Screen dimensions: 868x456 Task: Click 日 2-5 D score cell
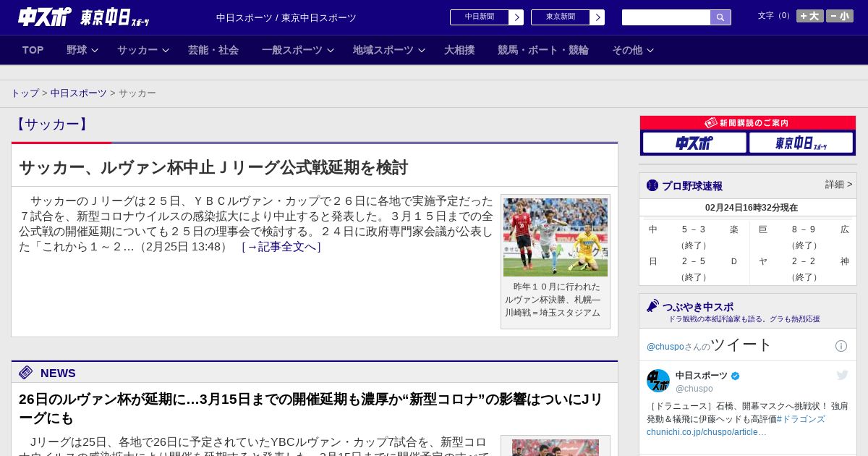point(694,269)
